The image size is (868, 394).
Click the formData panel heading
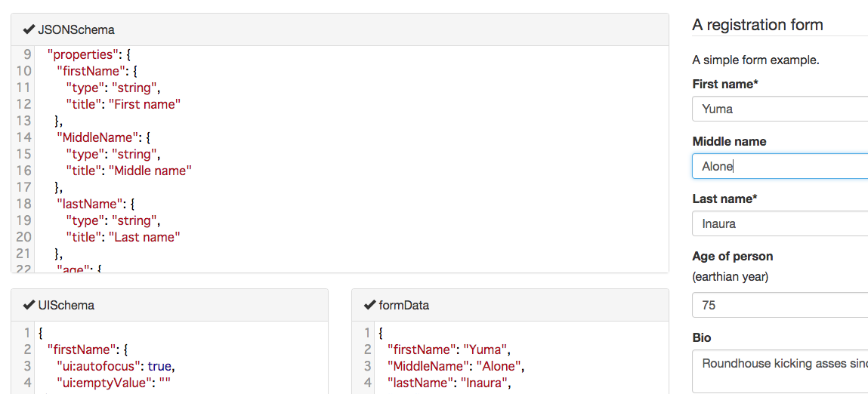[511, 305]
